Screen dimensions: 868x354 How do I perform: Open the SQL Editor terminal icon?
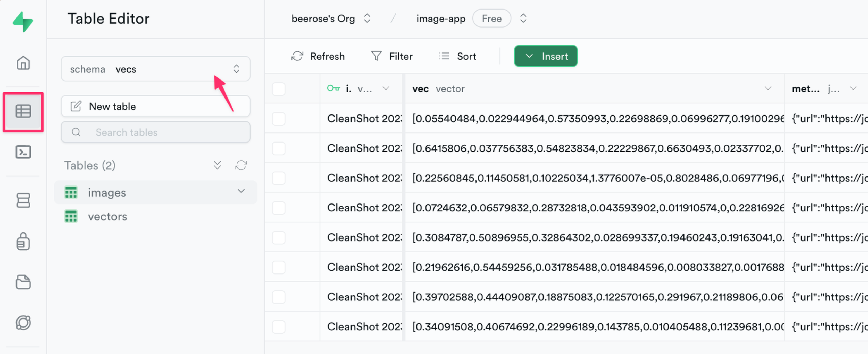click(x=23, y=152)
